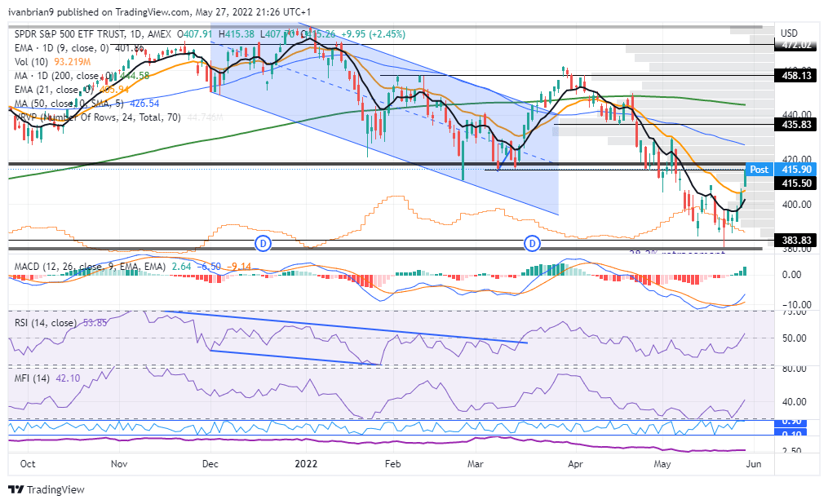828x504 pixels.
Task: Open the EMA (21, close, 0) legend
Action: 54,89
